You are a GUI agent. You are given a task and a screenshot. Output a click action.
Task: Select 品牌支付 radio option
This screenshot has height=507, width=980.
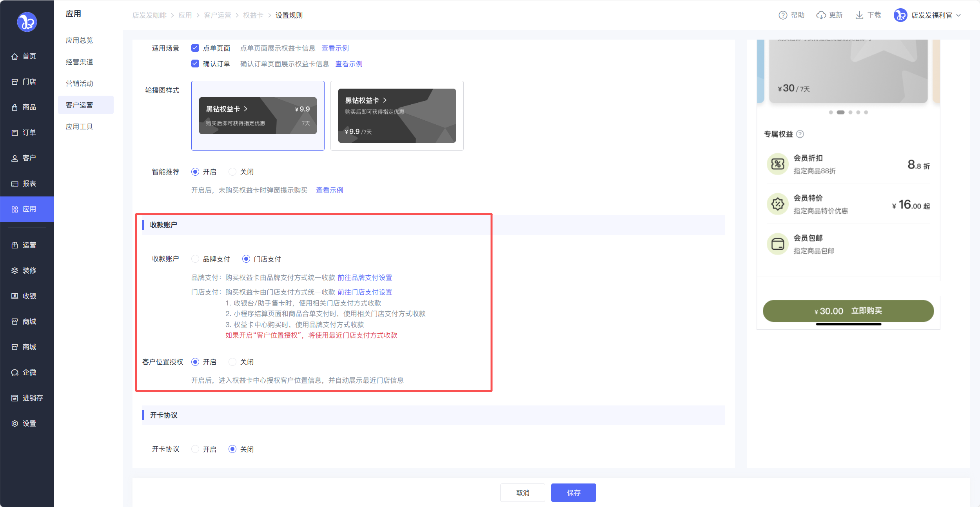pyautogui.click(x=195, y=259)
